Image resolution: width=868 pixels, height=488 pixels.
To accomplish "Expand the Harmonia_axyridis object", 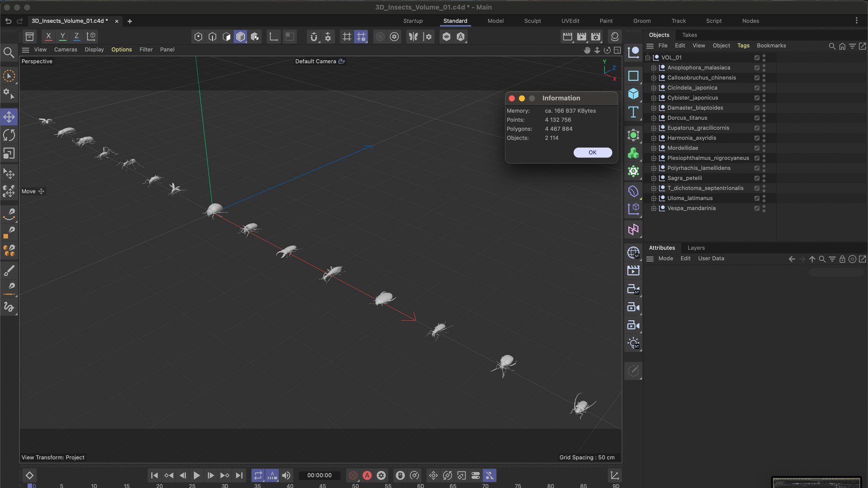I will point(653,138).
